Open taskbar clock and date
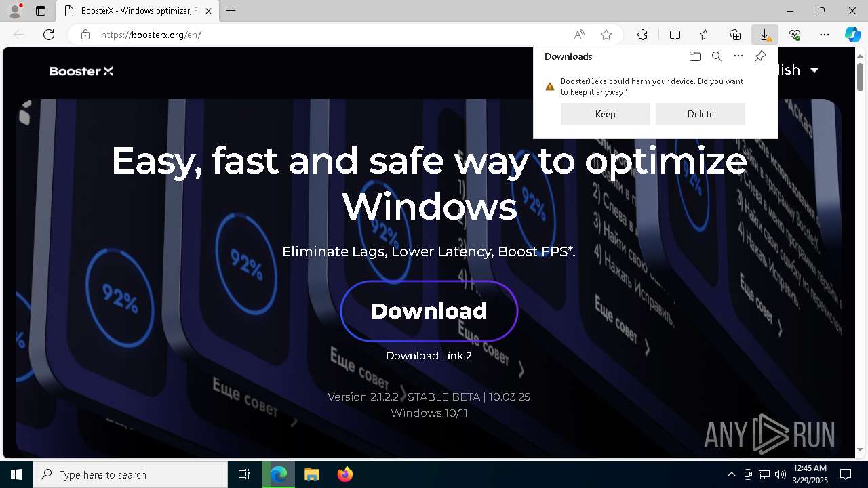The width and height of the screenshot is (868, 488). 810,474
